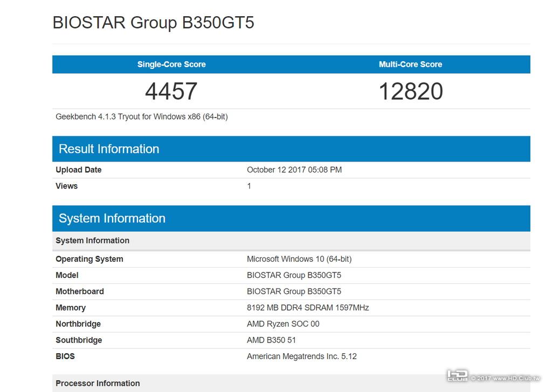Click the multi-core score value 12820
This screenshot has height=392, width=552.
point(411,92)
